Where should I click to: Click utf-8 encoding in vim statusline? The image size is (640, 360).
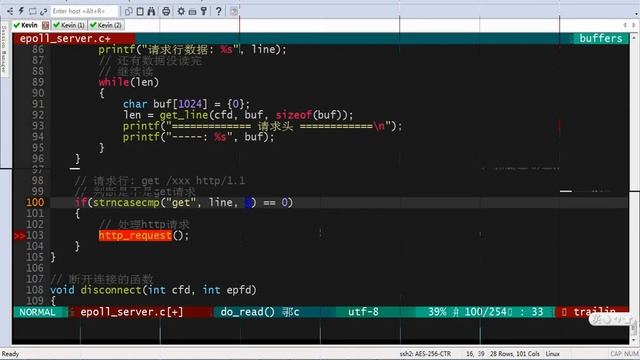(x=363, y=312)
